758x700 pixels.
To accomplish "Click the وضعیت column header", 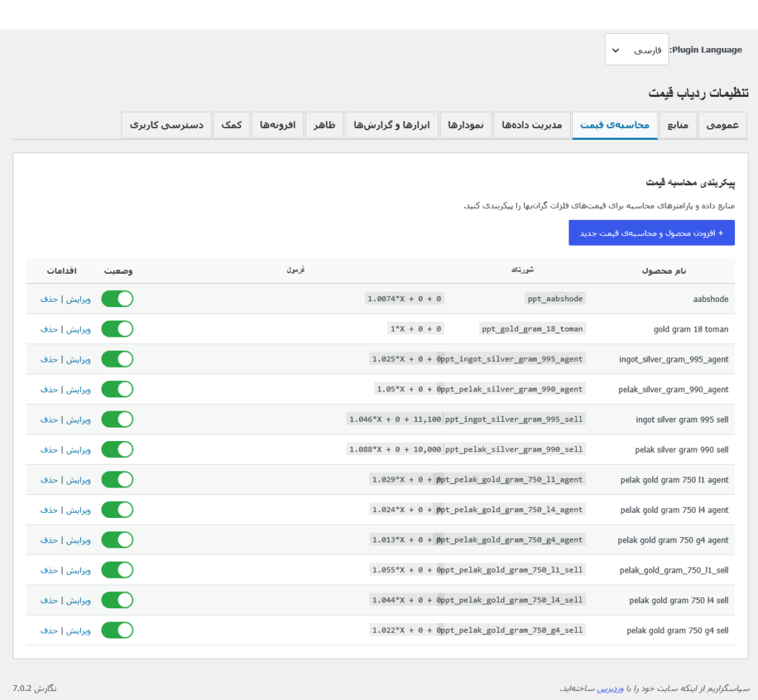I will 118,271.
